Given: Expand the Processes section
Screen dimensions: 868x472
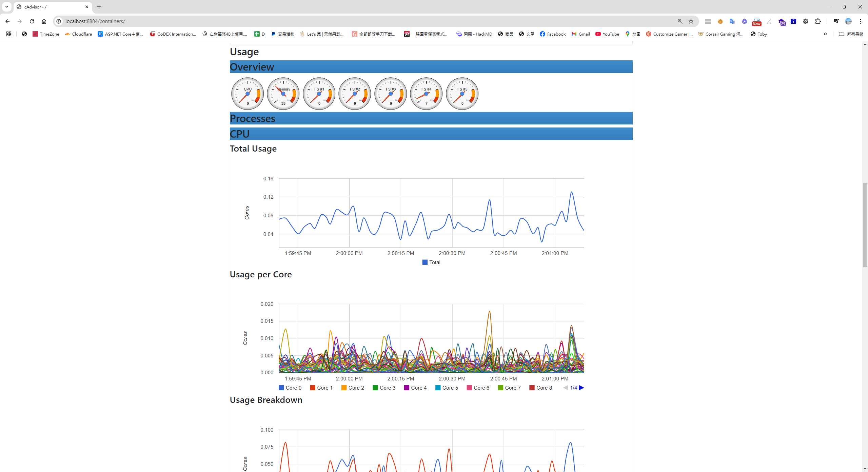Looking at the screenshot, I should [431, 118].
